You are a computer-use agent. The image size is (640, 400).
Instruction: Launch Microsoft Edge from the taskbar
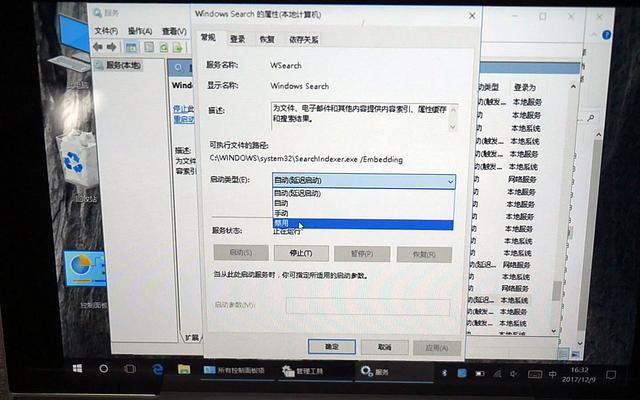[158, 369]
